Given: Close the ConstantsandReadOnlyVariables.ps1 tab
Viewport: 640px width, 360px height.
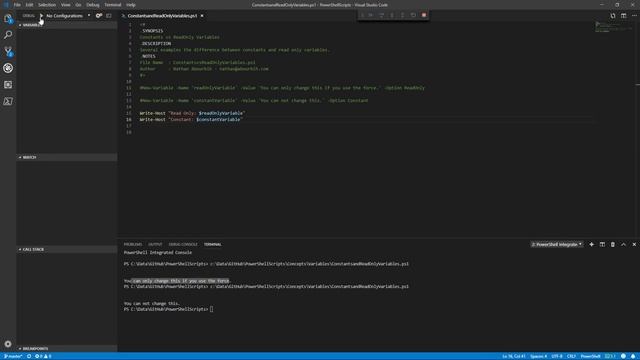Looking at the screenshot, I should [202, 16].
